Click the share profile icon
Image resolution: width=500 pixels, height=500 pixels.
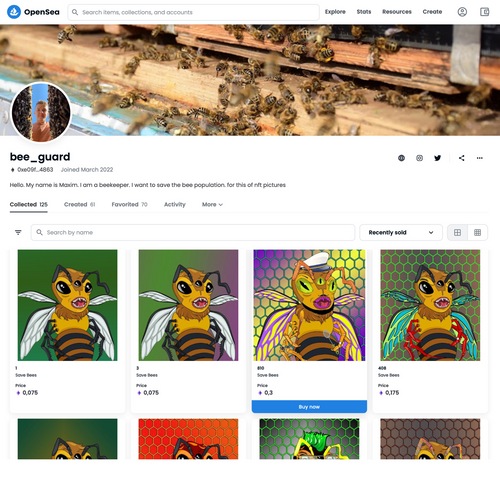point(462,158)
